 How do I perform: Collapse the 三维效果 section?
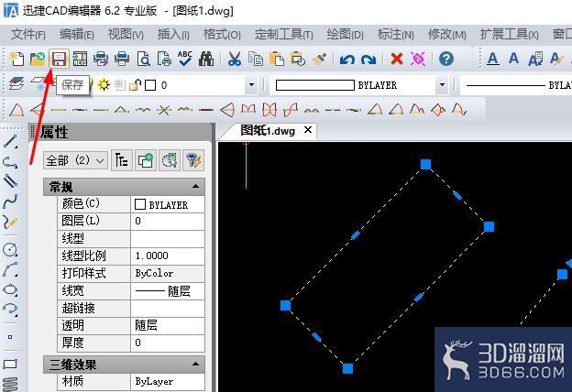(x=195, y=364)
